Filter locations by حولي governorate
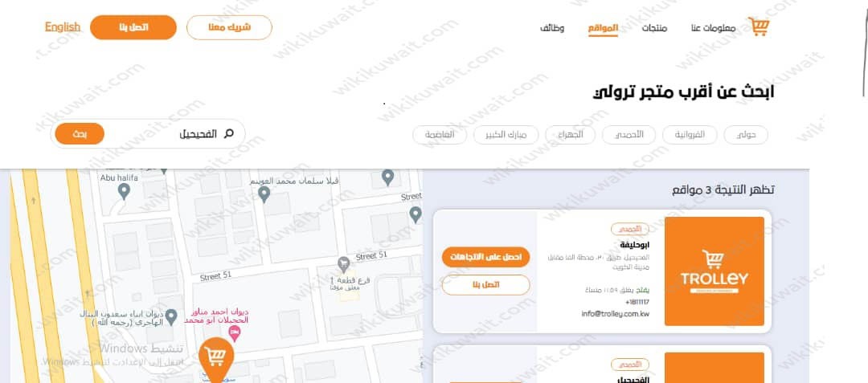 pyautogui.click(x=746, y=135)
